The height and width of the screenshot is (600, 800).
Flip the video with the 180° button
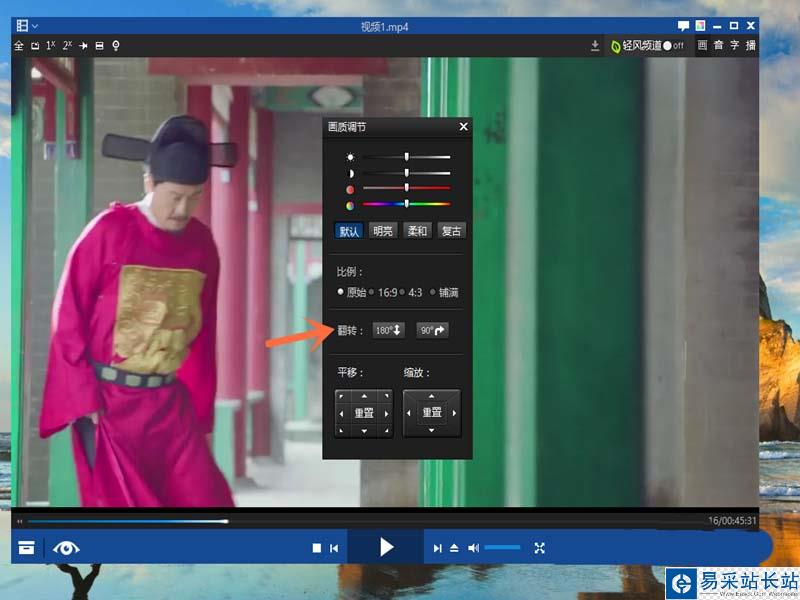pos(389,330)
